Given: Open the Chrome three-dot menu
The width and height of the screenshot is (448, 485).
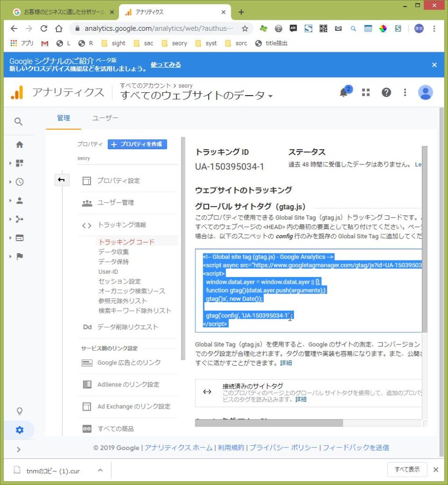Looking at the screenshot, I should pyautogui.click(x=434, y=28).
